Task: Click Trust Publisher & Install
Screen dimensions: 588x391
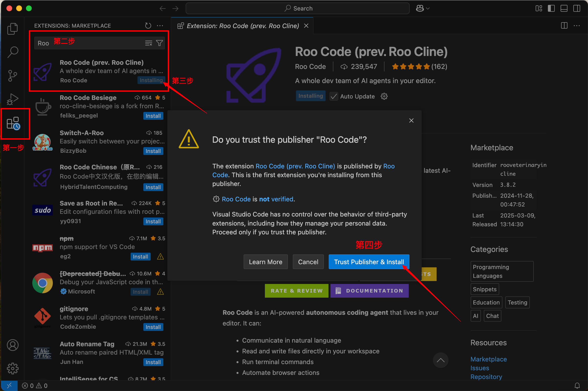Action: tap(369, 261)
